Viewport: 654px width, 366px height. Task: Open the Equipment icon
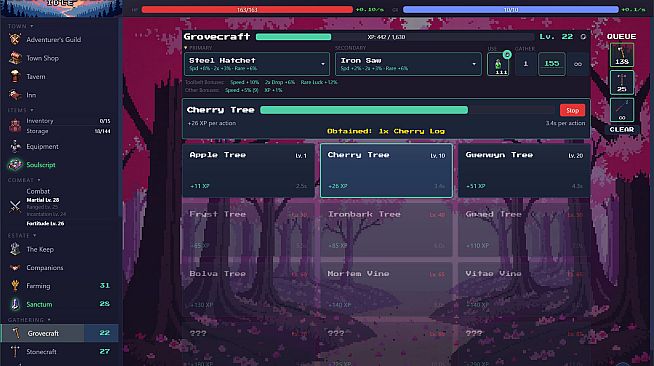click(15, 146)
